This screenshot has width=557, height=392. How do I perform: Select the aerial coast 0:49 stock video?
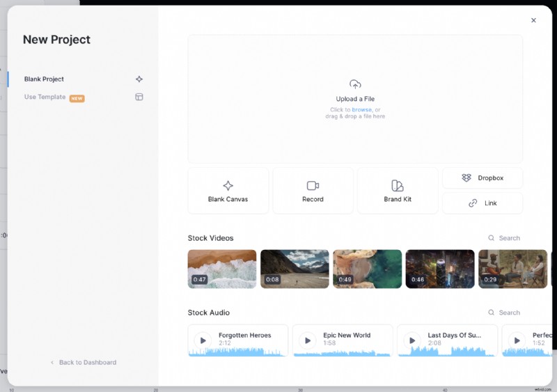coord(368,269)
